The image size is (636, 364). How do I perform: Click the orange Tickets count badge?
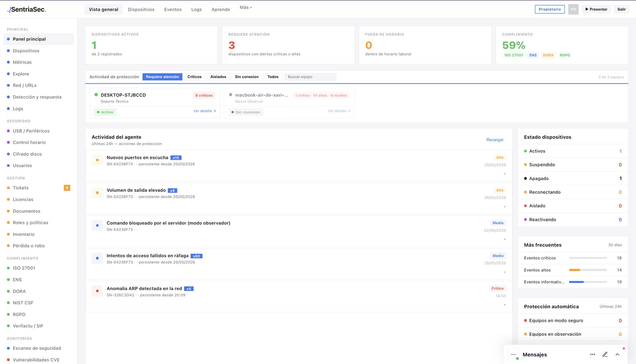67,188
